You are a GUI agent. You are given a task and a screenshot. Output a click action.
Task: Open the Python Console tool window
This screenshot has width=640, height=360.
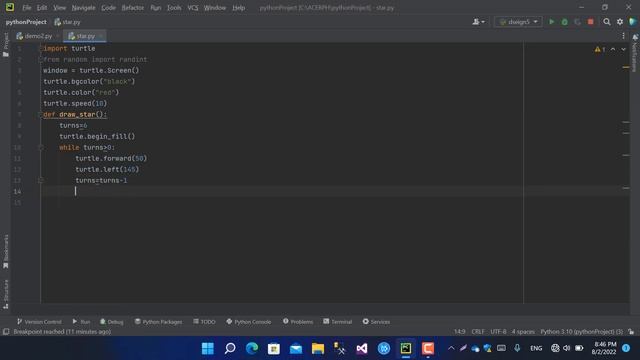click(x=249, y=322)
